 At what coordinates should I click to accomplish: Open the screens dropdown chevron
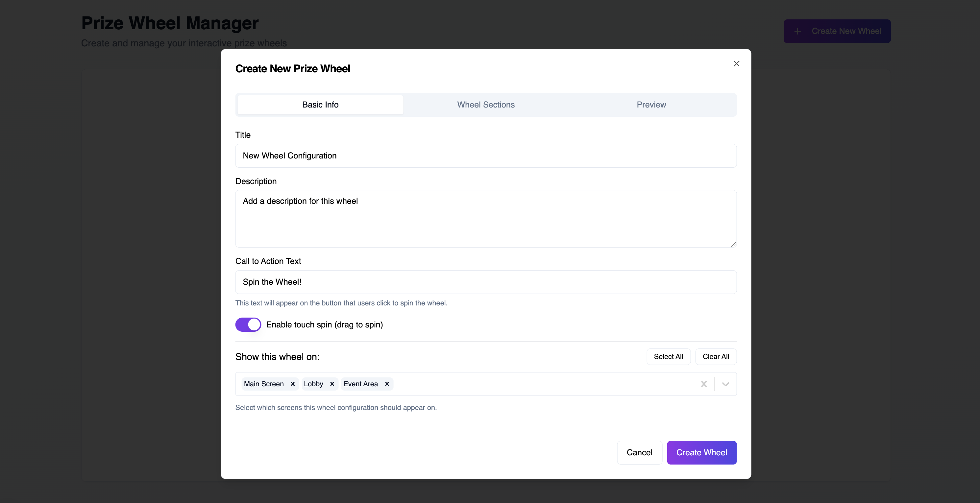[x=725, y=384]
